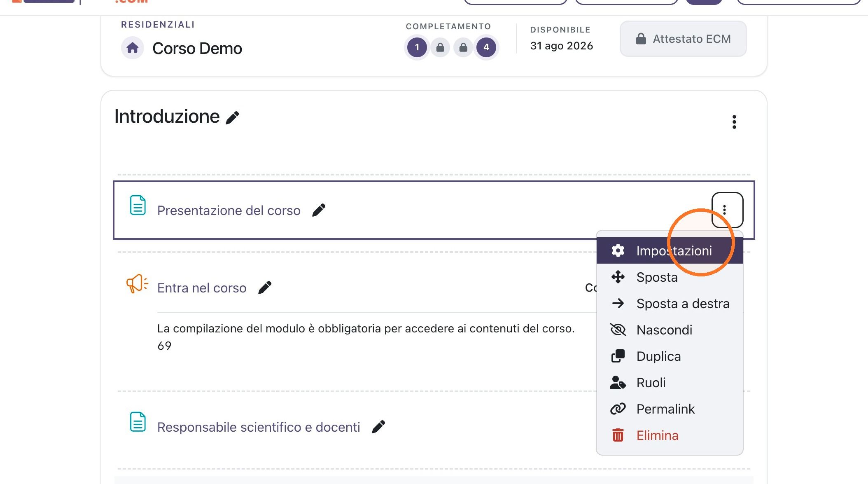This screenshot has height=484, width=868.
Task: Click the Attestato ECM button
Action: (x=683, y=39)
